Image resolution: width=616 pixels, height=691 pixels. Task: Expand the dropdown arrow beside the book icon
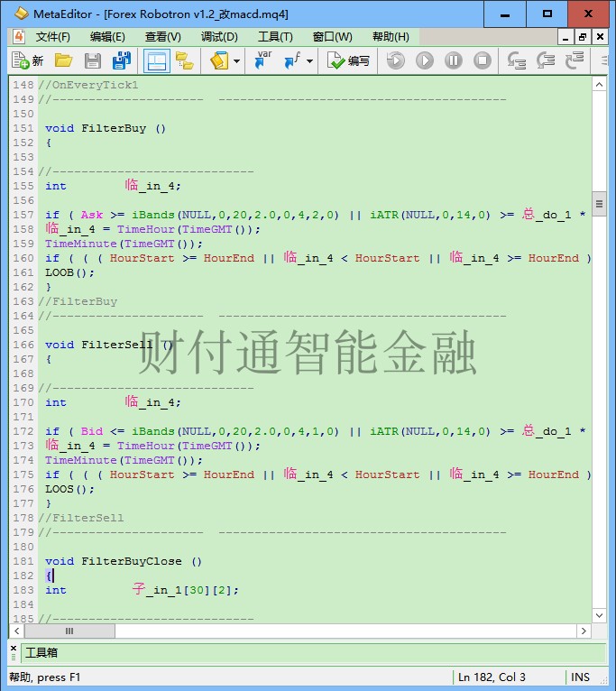tap(236, 60)
